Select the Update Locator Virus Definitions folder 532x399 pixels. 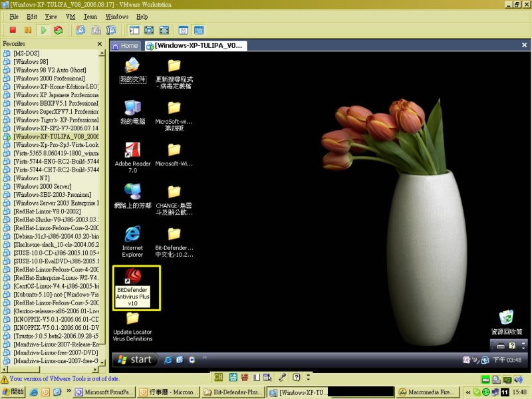pyautogui.click(x=132, y=327)
